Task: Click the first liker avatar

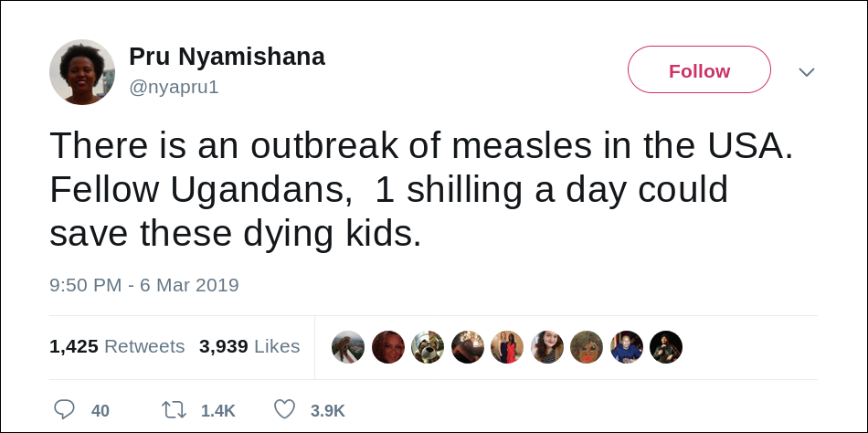Action: [348, 347]
